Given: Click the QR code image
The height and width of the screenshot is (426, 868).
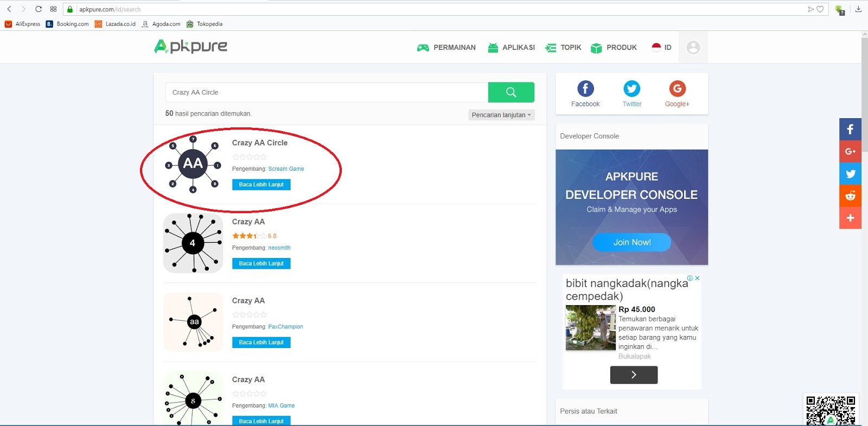Looking at the screenshot, I should (831, 410).
